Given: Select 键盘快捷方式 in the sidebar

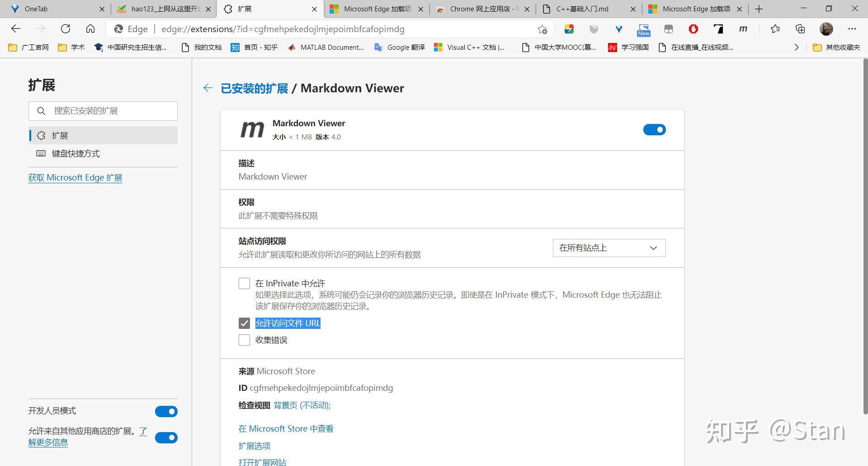Looking at the screenshot, I should coord(75,153).
